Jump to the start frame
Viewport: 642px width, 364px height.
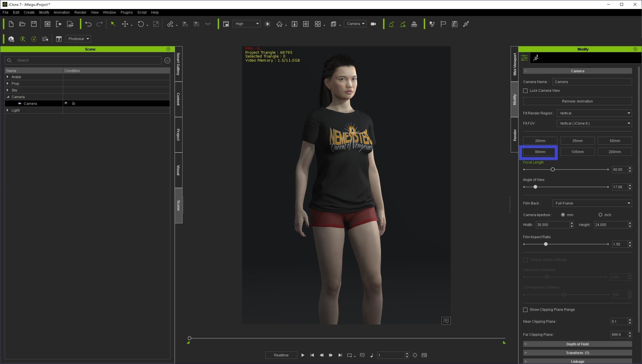(x=312, y=355)
